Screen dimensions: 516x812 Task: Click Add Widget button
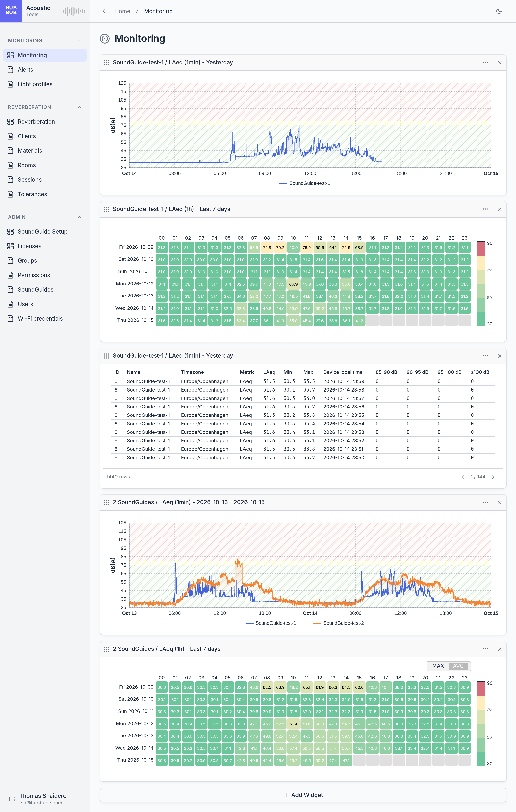coord(303,795)
